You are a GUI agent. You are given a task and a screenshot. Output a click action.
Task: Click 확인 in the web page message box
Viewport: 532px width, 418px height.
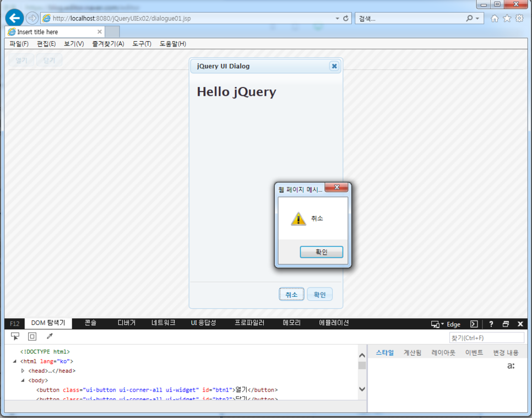tap(321, 252)
